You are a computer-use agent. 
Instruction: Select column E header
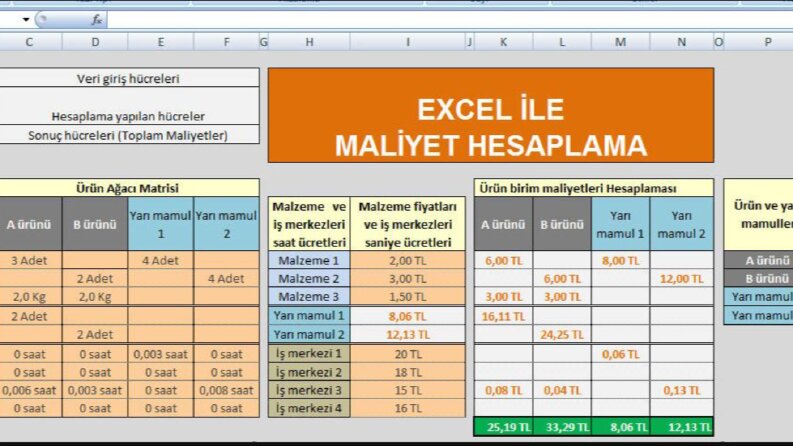tap(161, 42)
